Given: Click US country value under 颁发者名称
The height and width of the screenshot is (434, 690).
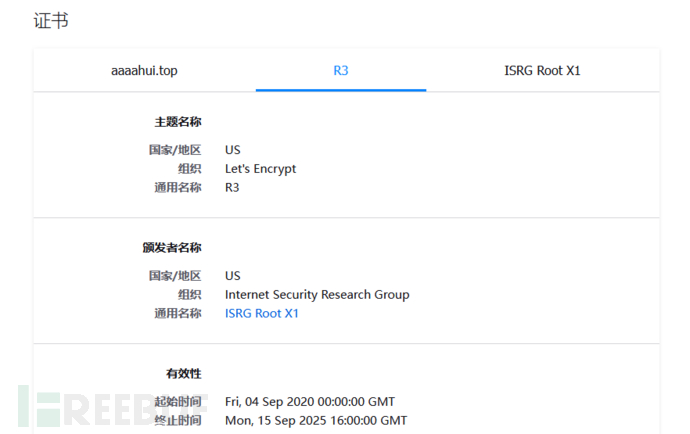Looking at the screenshot, I should point(233,276).
